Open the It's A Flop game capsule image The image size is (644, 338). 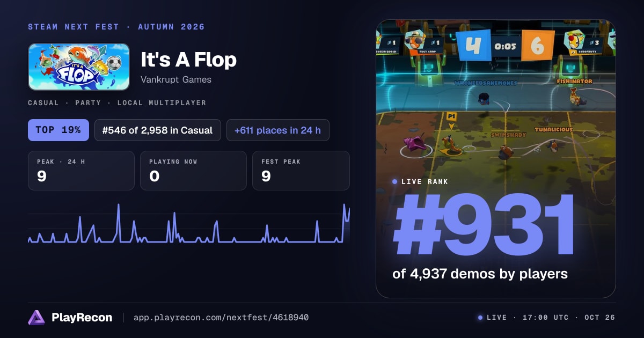[x=79, y=67]
